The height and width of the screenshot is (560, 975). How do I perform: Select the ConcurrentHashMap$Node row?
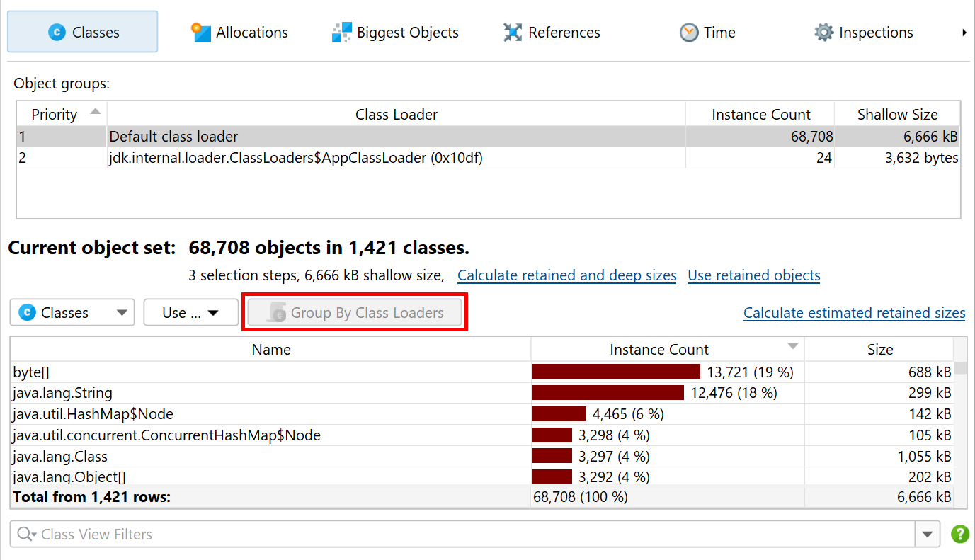[x=482, y=435]
